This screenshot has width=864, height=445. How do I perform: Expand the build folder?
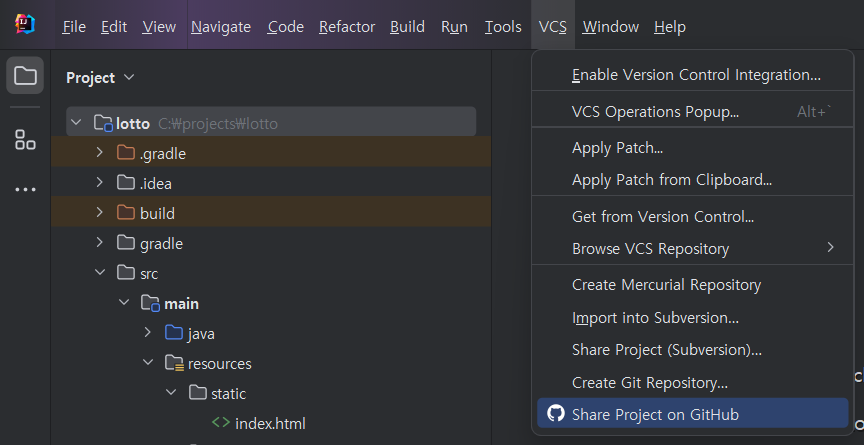click(x=100, y=212)
